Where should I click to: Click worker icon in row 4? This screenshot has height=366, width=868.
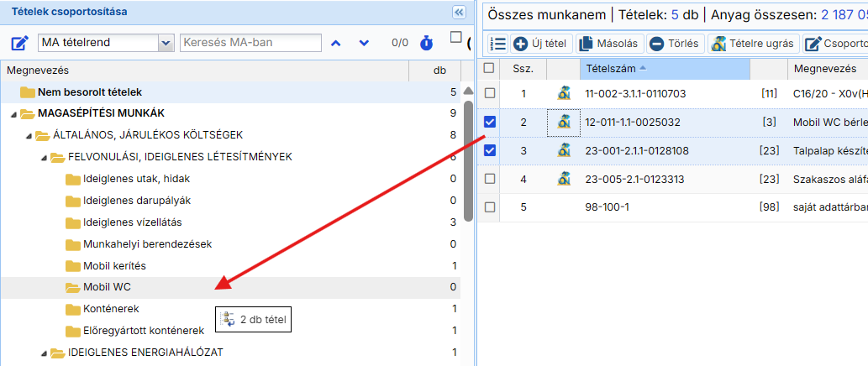[564, 179]
